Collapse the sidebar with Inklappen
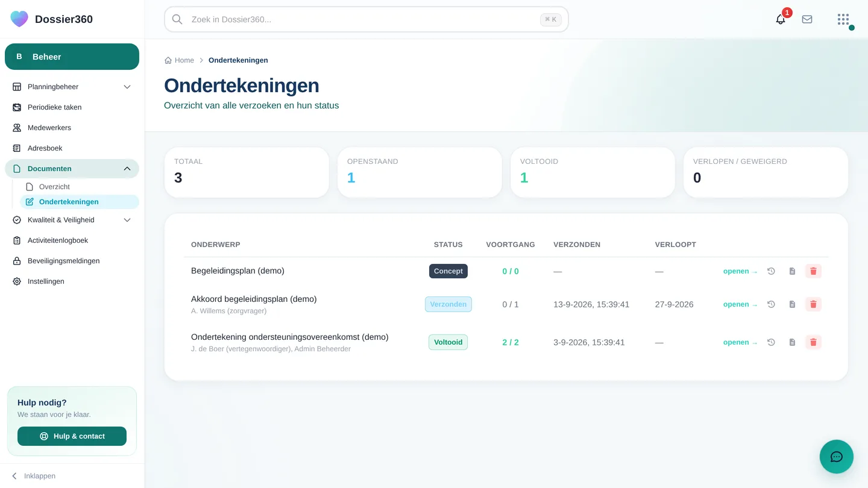 [34, 476]
